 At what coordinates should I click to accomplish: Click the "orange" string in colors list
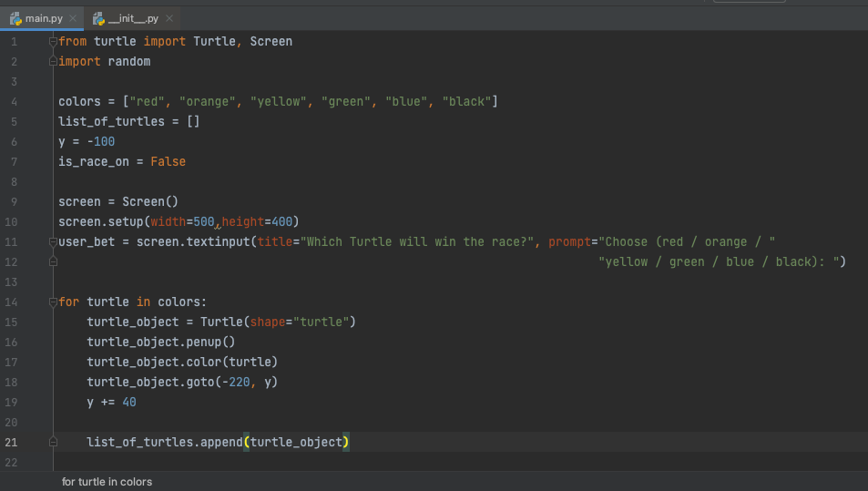(x=208, y=102)
